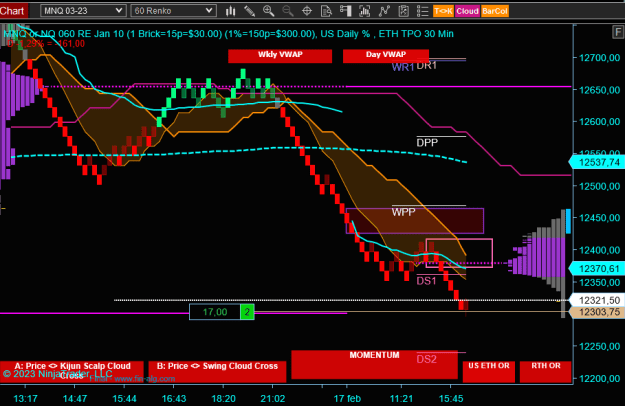Open the data box icon

pyautogui.click(x=326, y=11)
